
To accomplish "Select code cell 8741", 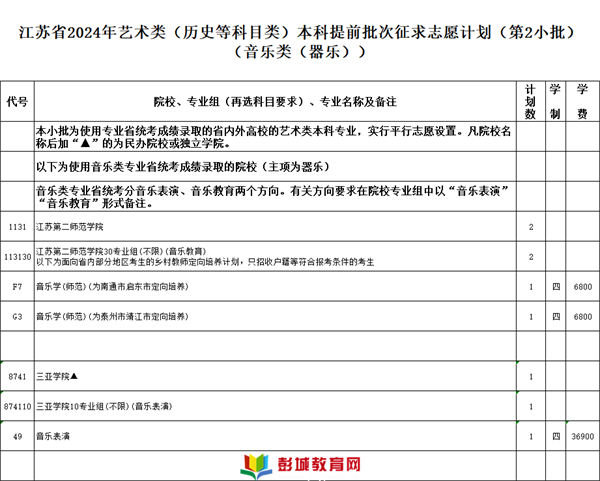I will pos(17,377).
